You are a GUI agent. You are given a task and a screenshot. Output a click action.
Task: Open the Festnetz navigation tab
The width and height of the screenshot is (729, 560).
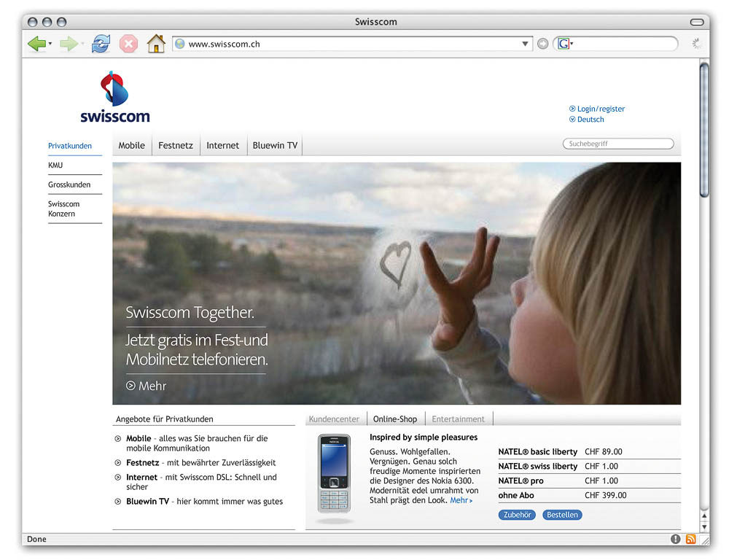coord(175,145)
